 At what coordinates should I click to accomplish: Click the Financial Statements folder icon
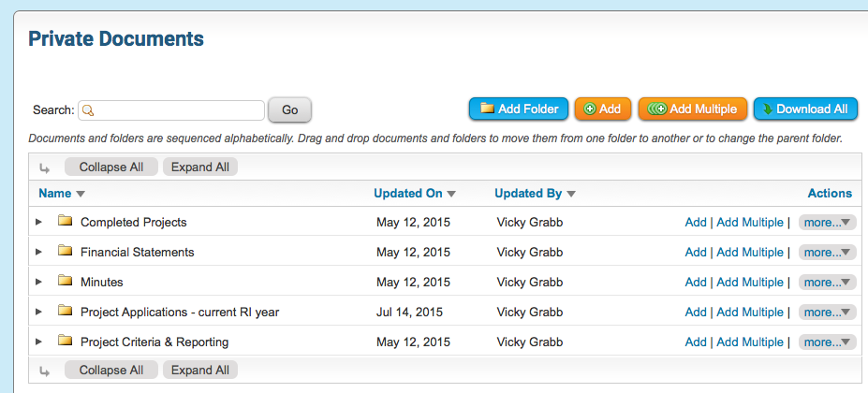65,252
